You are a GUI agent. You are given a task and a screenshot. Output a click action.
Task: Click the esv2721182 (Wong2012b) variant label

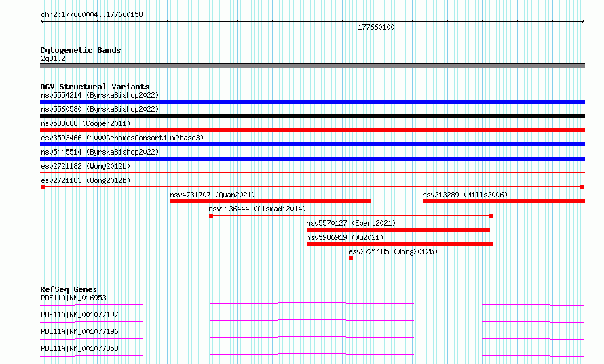pos(86,166)
